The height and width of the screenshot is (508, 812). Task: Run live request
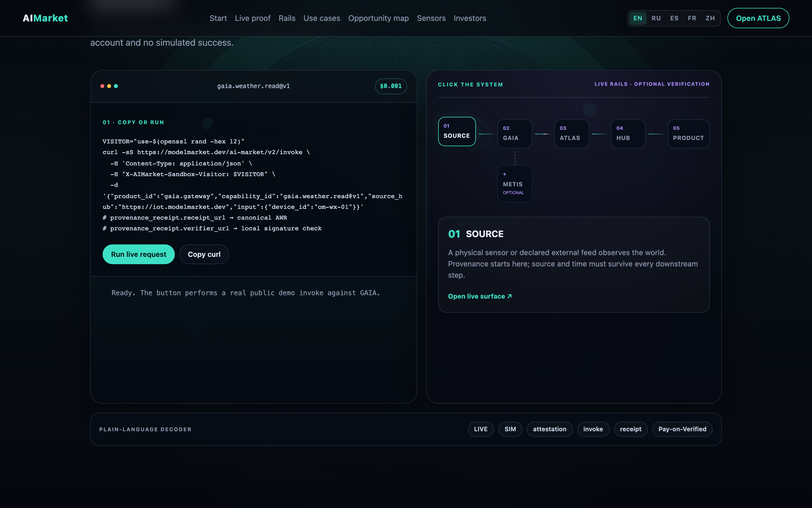tap(139, 254)
